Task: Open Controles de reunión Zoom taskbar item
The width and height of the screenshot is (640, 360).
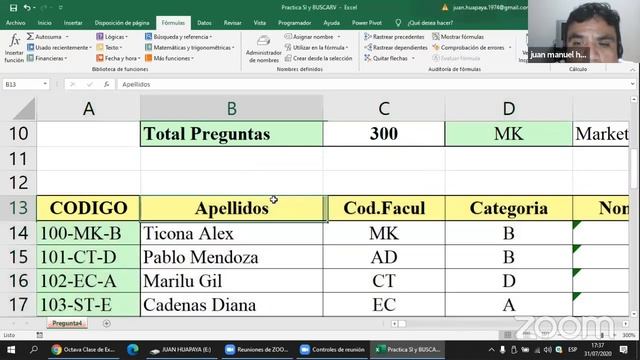Action: [332, 350]
